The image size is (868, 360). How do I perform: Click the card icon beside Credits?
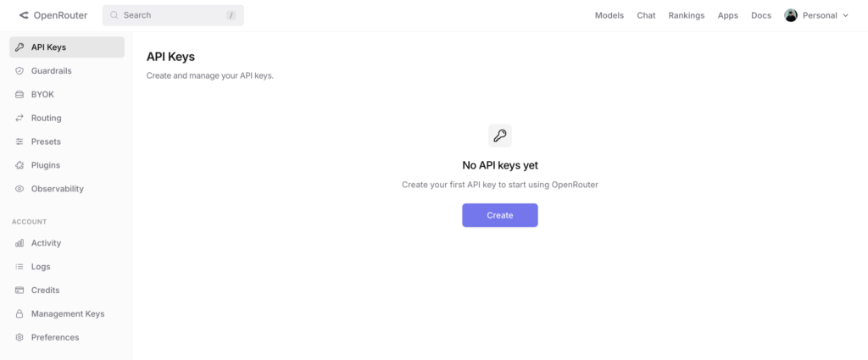point(19,291)
